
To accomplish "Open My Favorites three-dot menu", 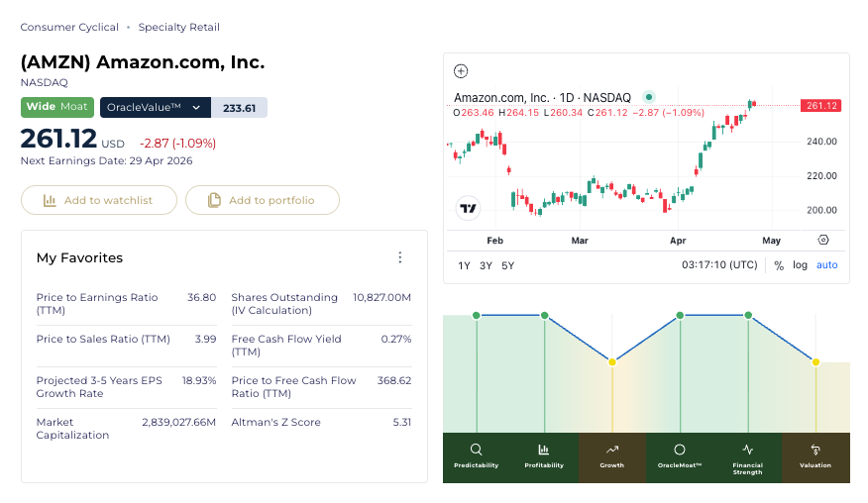I will pos(400,257).
